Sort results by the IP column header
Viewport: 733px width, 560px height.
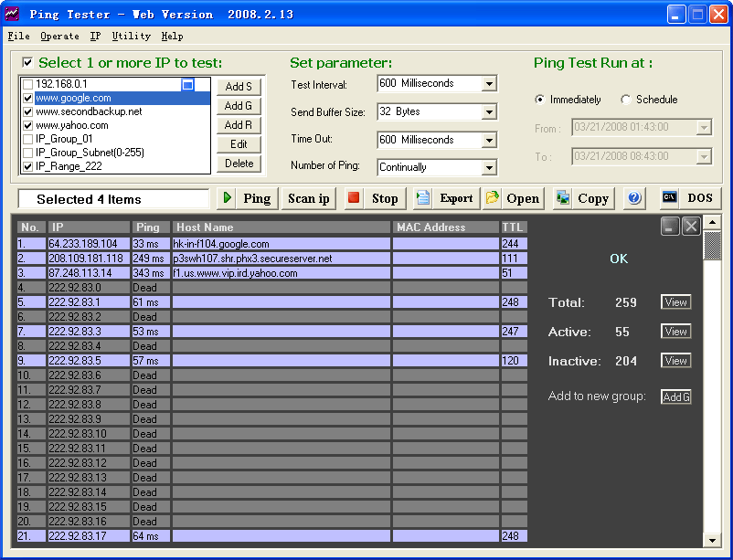pos(89,227)
